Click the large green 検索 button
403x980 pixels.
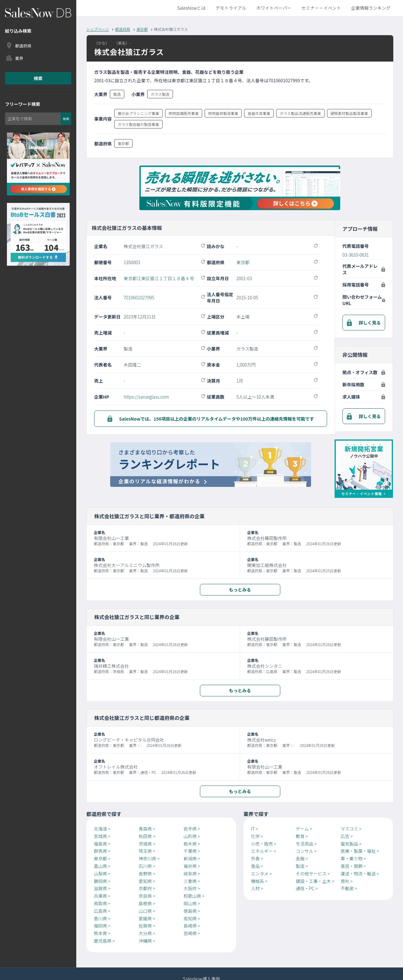38,79
